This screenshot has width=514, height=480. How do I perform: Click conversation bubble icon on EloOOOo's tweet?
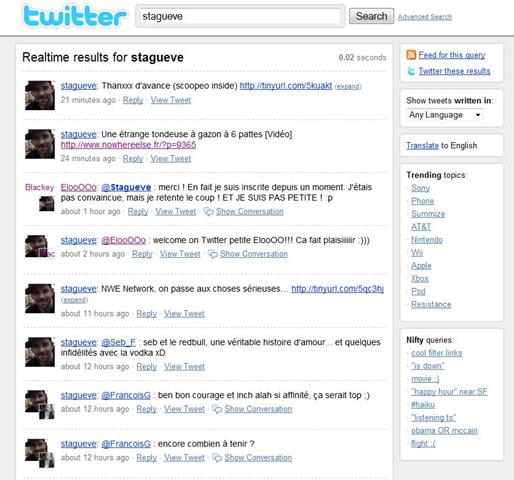208,212
